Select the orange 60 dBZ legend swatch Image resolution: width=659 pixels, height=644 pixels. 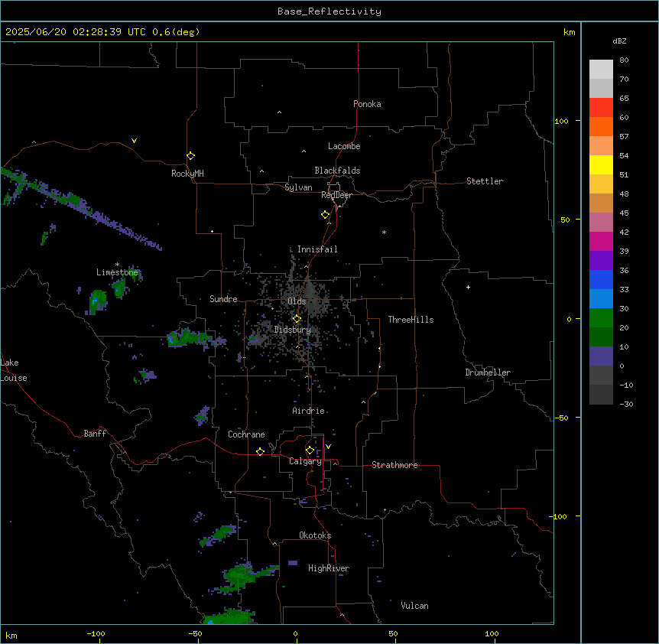click(x=601, y=126)
